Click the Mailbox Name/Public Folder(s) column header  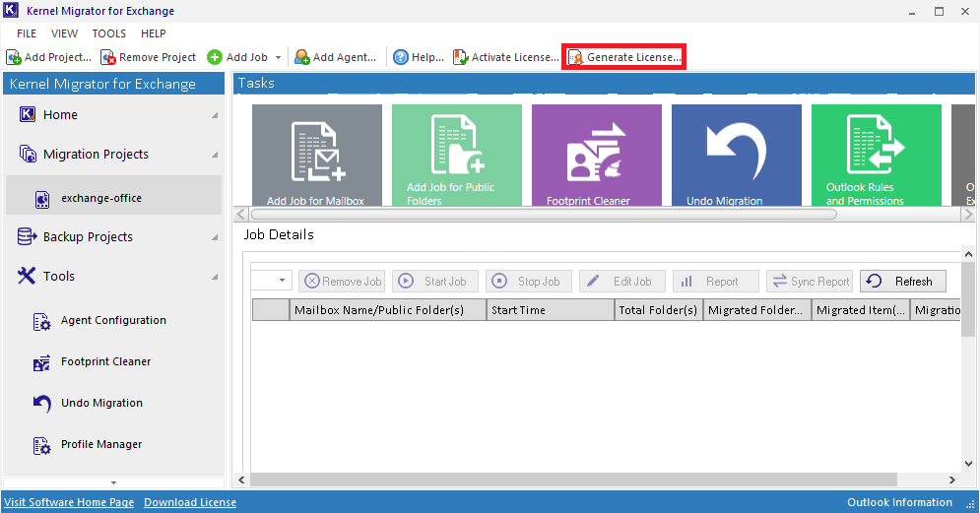(387, 310)
